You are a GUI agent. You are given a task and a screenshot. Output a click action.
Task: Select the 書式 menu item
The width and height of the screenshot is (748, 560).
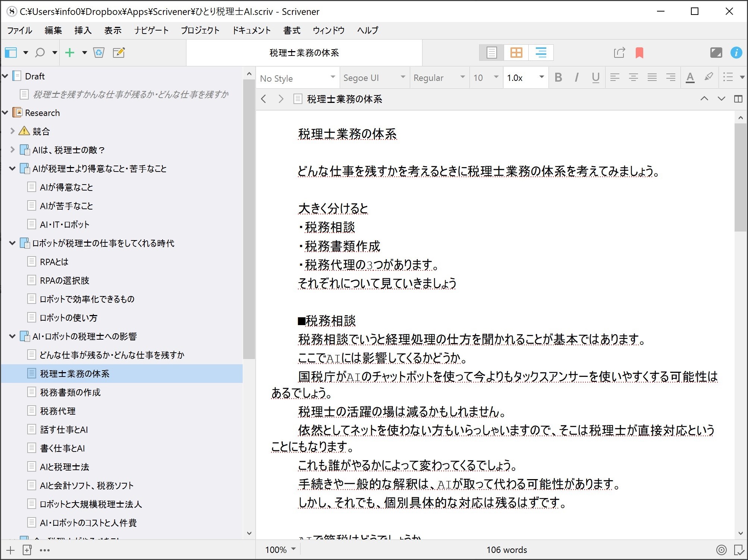pos(292,30)
